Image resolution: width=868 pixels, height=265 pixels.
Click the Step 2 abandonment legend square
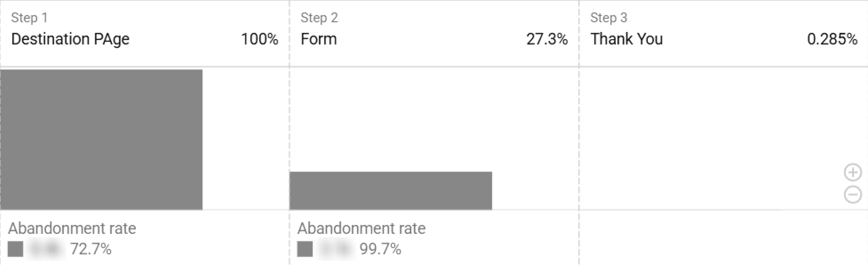tap(305, 249)
